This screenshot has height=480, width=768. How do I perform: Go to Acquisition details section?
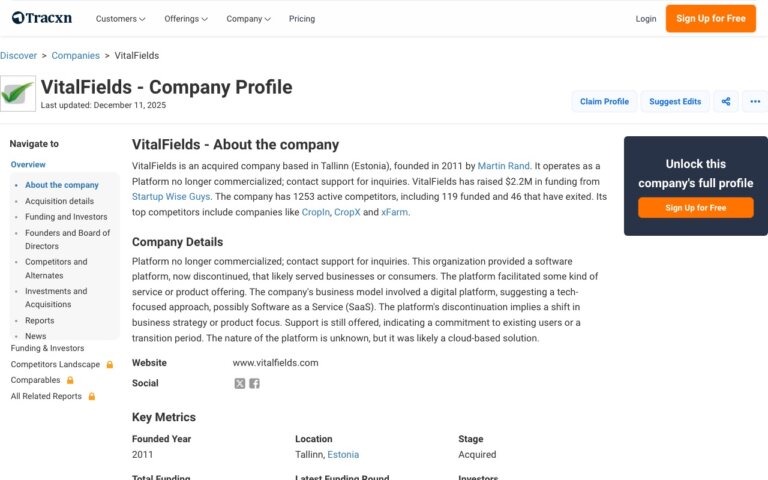tap(59, 201)
